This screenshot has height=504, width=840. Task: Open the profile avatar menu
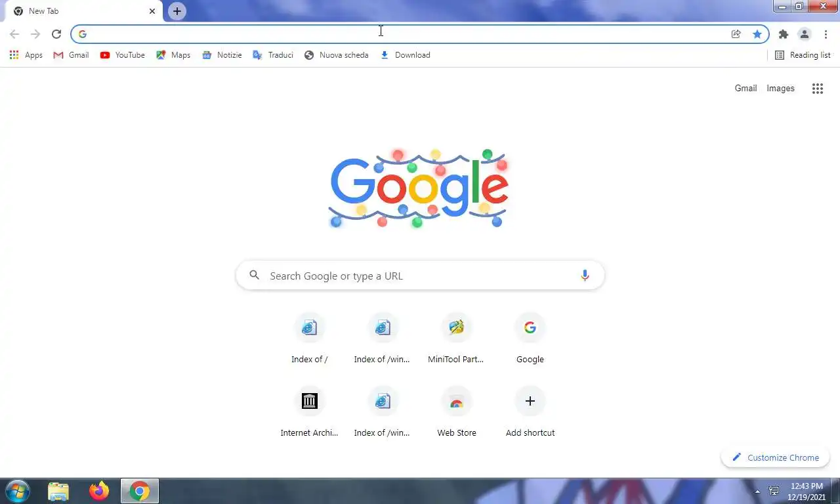click(805, 34)
